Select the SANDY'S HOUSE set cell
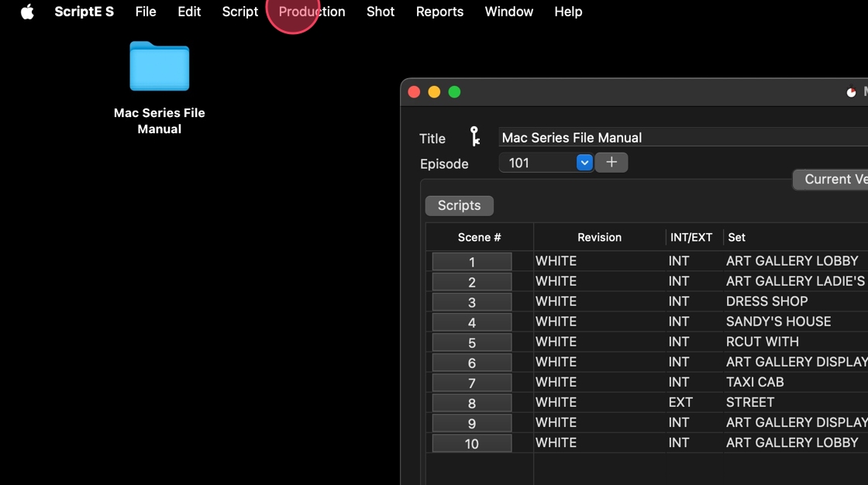Image resolution: width=868 pixels, height=485 pixels. [x=778, y=322]
